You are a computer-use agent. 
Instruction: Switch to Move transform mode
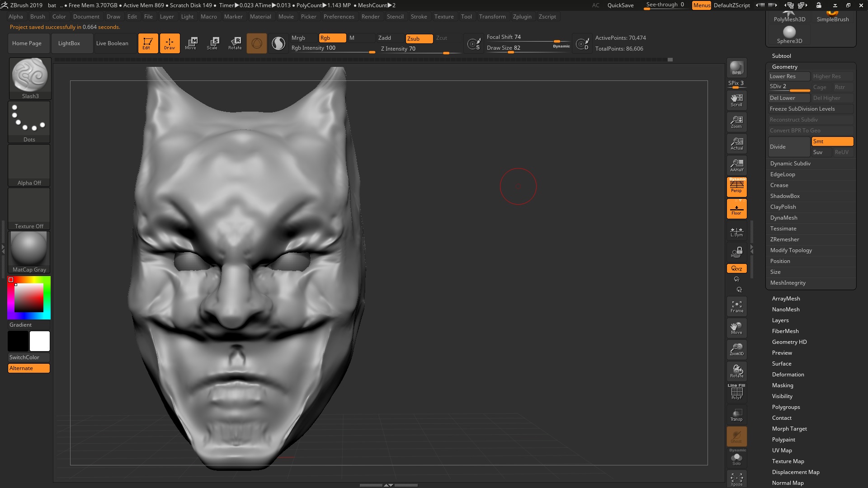pyautogui.click(x=191, y=43)
